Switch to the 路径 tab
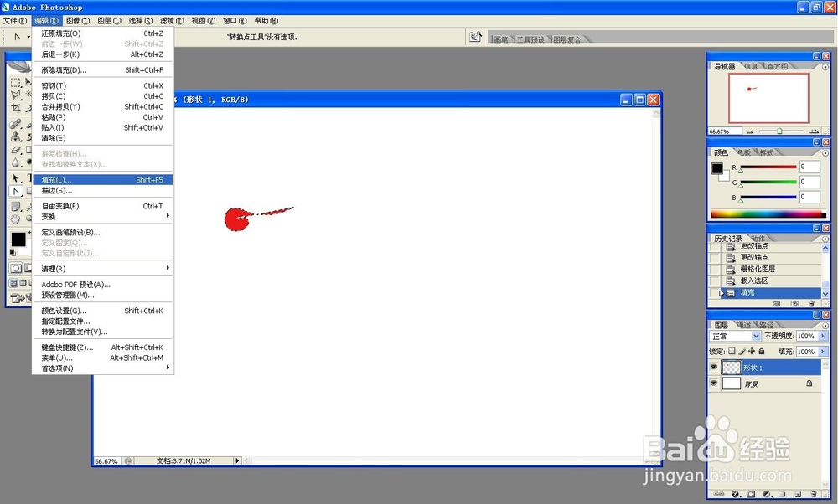Image resolution: width=838 pixels, height=504 pixels. click(767, 325)
